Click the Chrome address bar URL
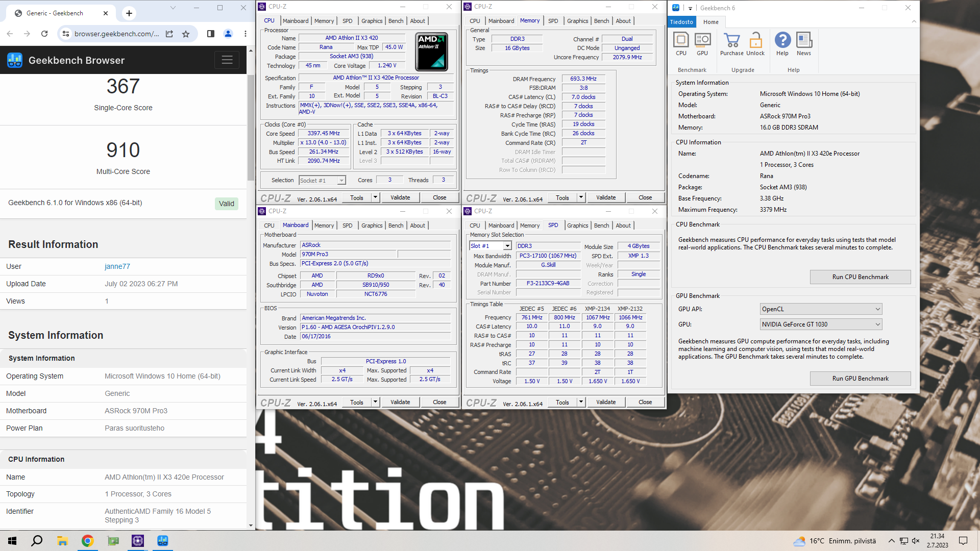Image resolution: width=980 pixels, height=551 pixels. coord(116,34)
